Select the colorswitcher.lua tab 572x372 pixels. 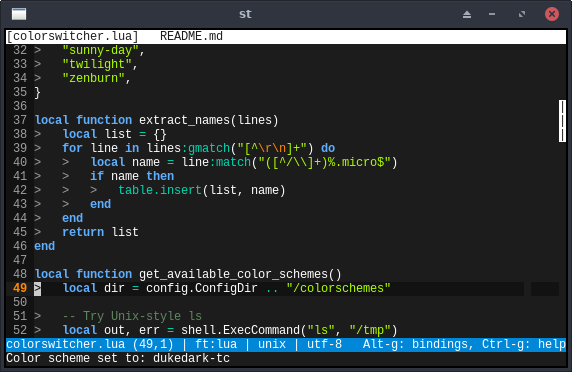pos(73,36)
